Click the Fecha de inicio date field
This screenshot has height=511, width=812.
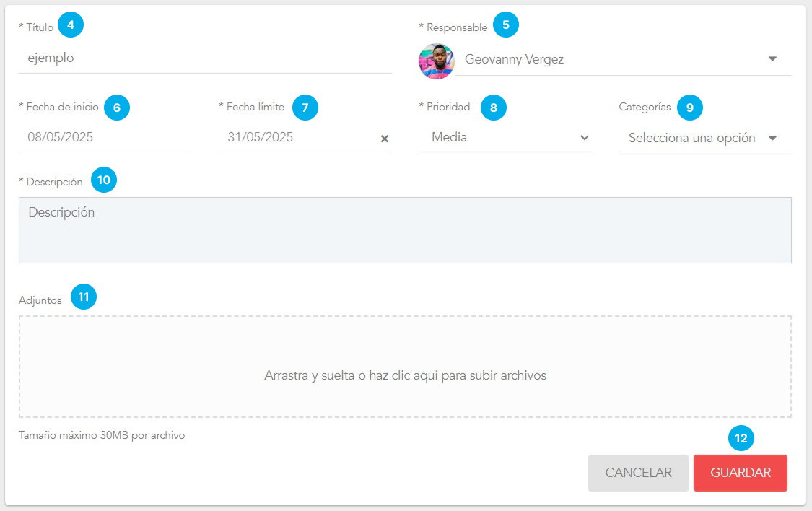click(105, 137)
